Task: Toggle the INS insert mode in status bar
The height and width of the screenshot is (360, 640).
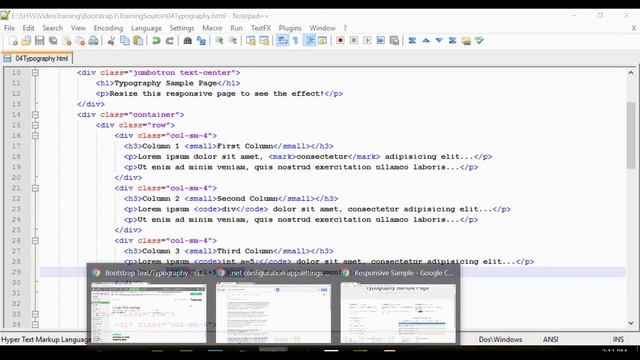Action: (618, 339)
